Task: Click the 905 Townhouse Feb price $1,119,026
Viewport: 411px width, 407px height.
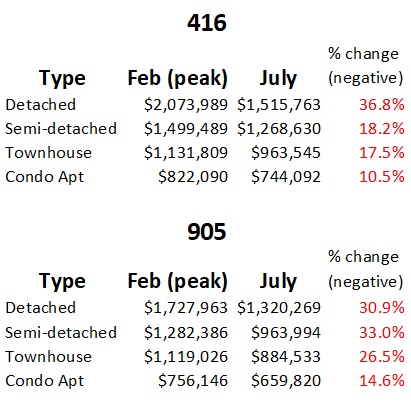Action: tap(186, 357)
